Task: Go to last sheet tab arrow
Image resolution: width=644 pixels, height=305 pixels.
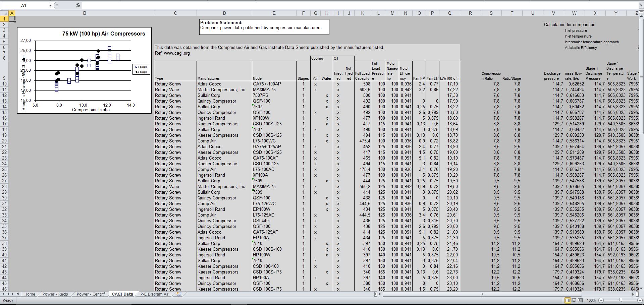Action: point(18,294)
